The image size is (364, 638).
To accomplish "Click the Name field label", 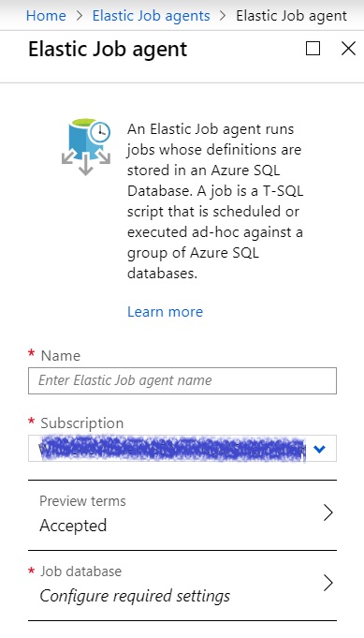I will click(x=61, y=356).
